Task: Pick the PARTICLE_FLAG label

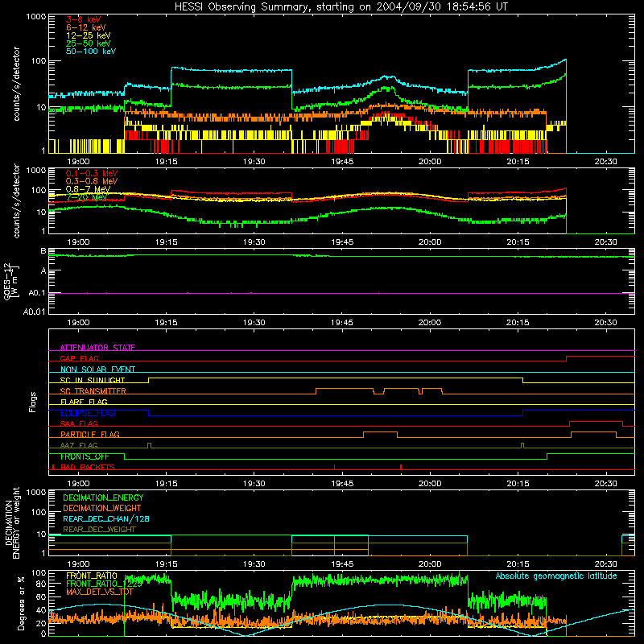Action: click(90, 434)
